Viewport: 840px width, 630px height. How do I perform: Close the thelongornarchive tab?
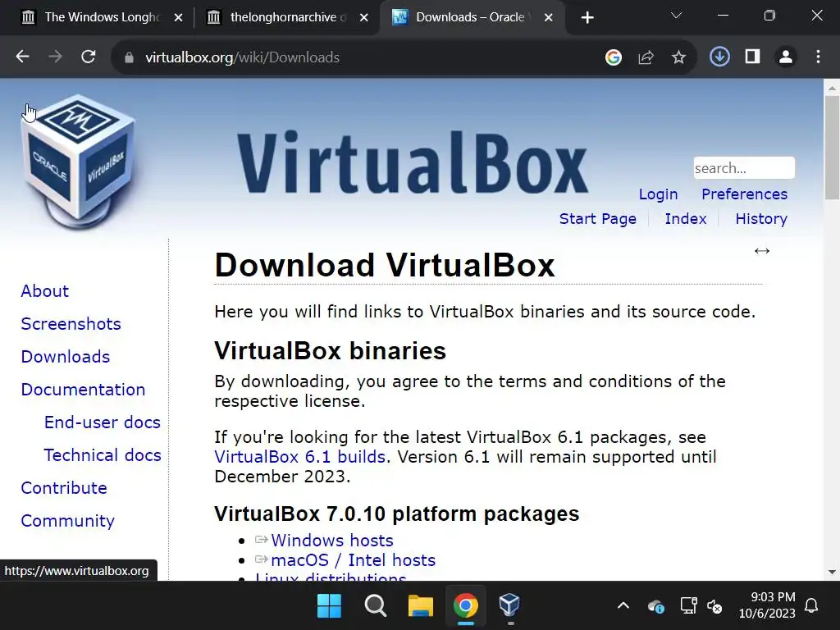coord(363,18)
